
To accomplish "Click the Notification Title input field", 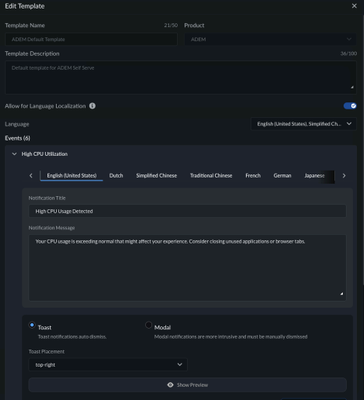I will (x=187, y=211).
